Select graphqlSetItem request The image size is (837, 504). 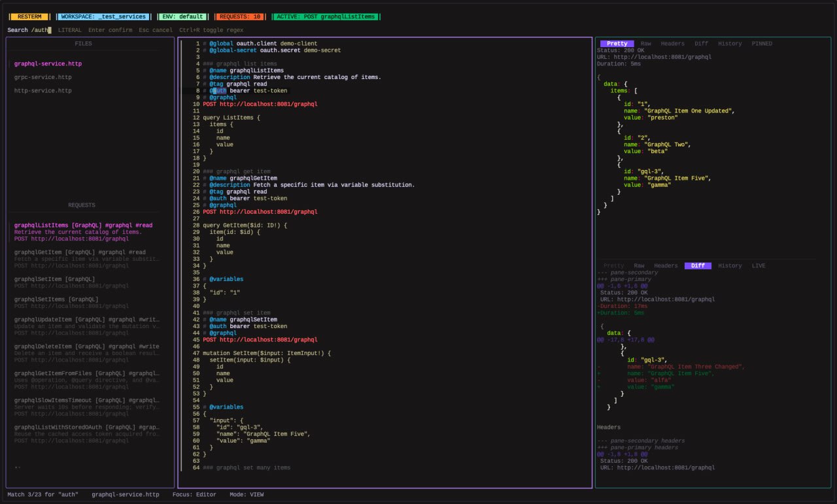pyautogui.click(x=71, y=282)
